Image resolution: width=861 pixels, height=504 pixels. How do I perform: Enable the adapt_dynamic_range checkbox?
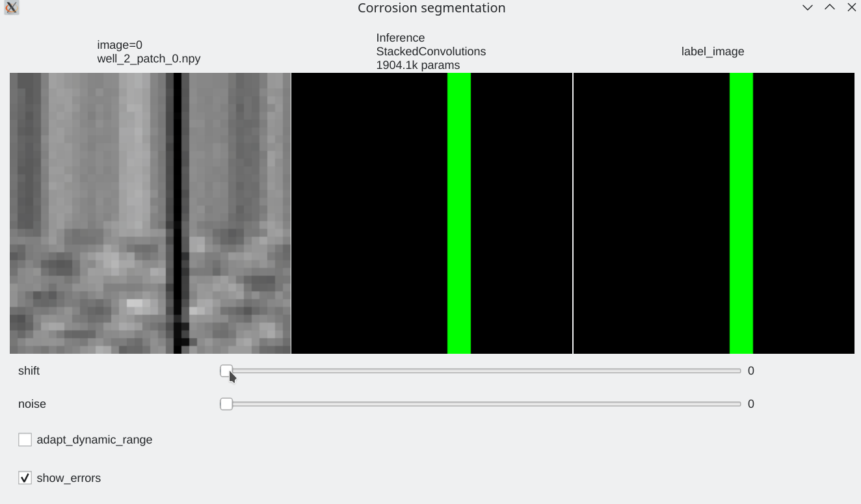point(25,439)
